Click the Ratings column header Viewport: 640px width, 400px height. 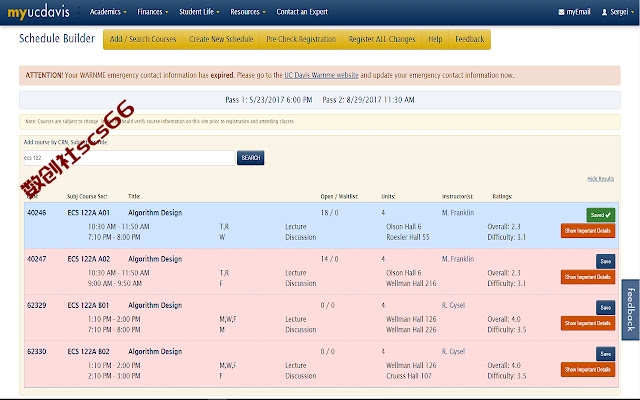(x=502, y=196)
